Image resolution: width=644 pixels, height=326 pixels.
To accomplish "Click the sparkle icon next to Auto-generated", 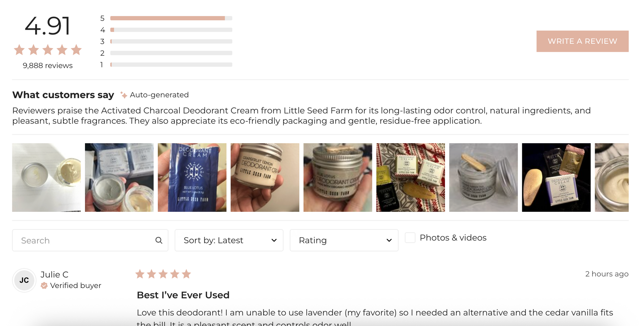I will pos(123,95).
